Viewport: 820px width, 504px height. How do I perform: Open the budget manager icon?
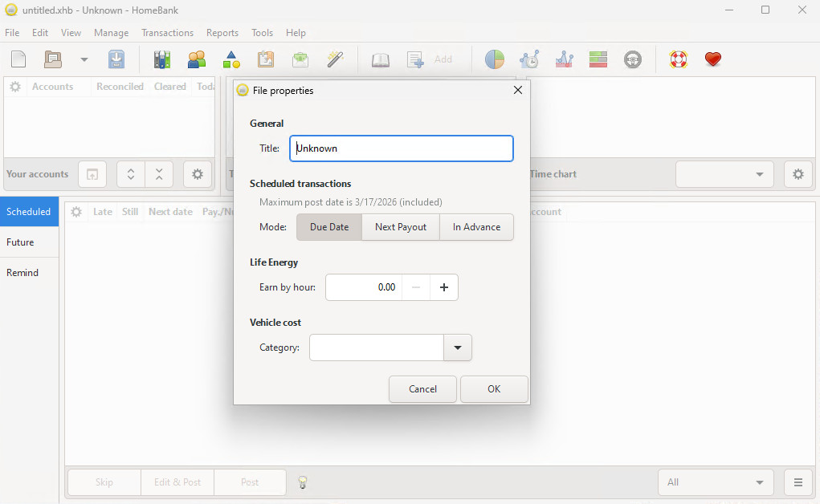[x=300, y=59]
